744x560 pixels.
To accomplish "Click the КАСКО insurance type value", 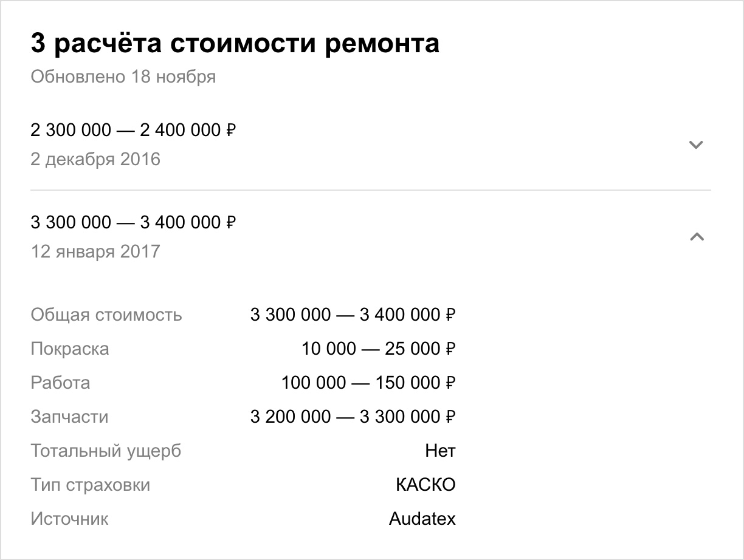I will tap(425, 485).
